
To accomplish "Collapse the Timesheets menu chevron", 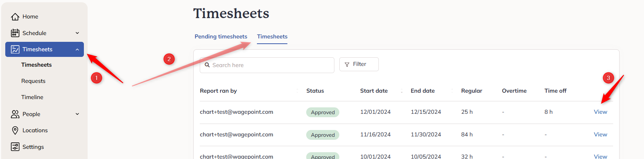I will (x=77, y=49).
